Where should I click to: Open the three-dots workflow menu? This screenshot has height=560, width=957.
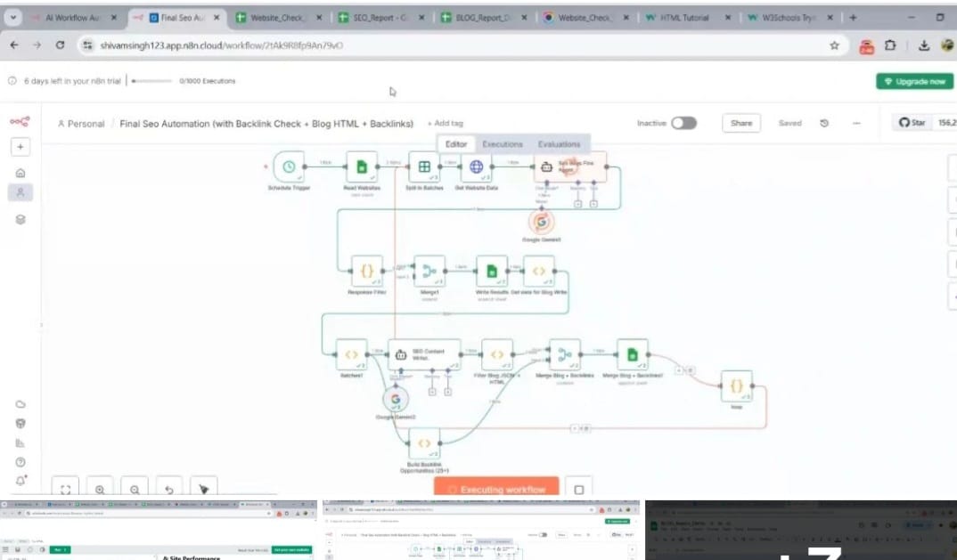pyautogui.click(x=856, y=123)
